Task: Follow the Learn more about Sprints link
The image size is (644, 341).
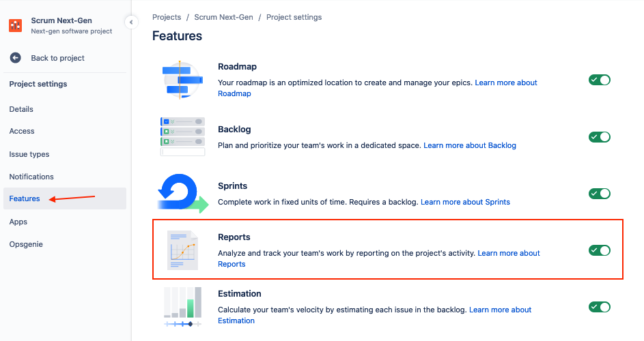Action: point(465,202)
